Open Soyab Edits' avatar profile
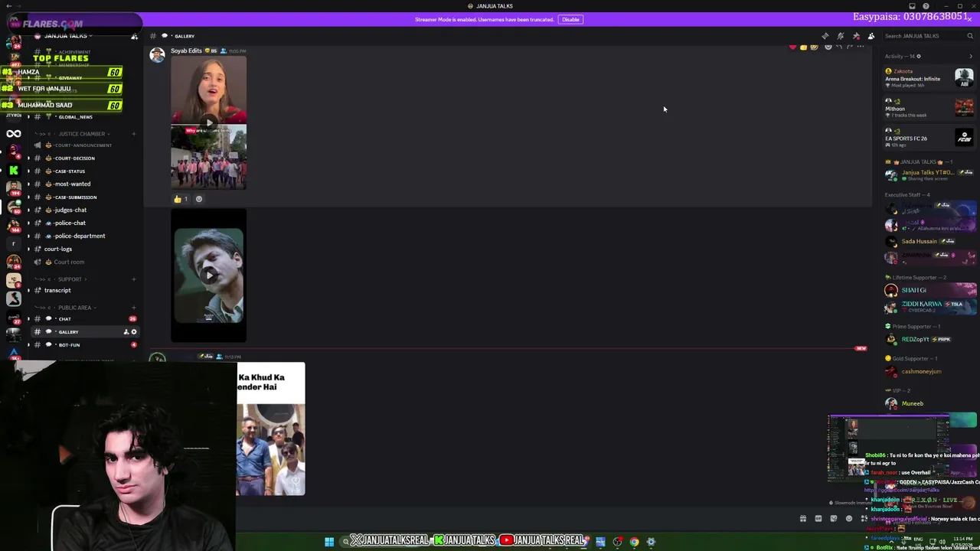Screen dimensions: 980x551 tap(157, 55)
